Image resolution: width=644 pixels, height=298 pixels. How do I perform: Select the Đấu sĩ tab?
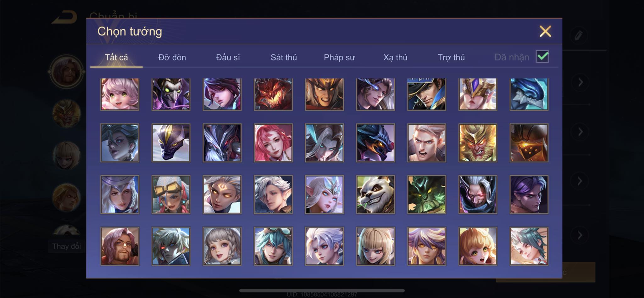[x=228, y=58]
